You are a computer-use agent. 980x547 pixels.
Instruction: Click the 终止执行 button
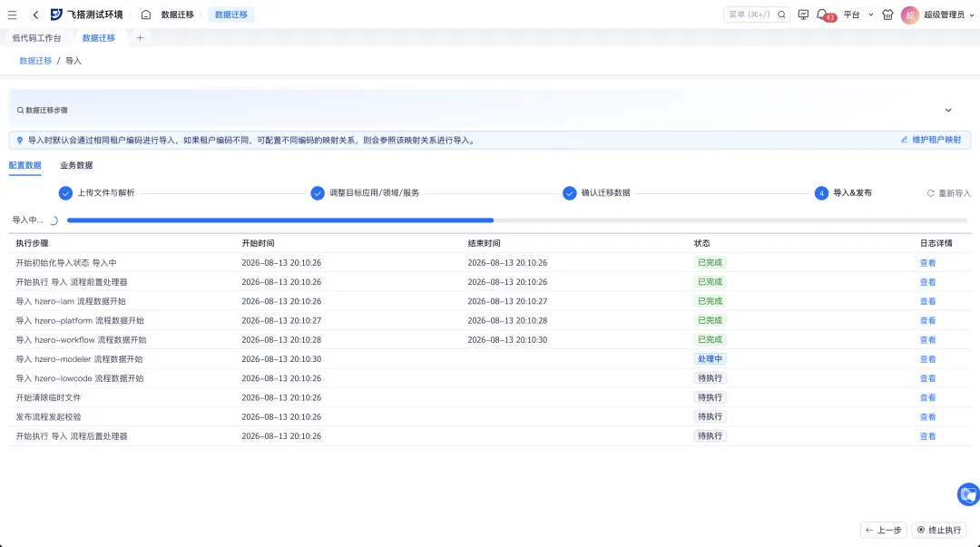click(x=939, y=530)
